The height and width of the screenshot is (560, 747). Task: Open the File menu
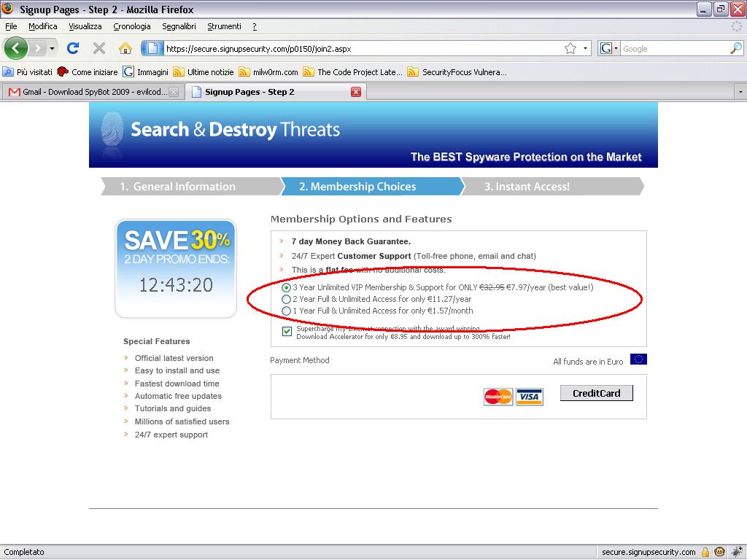11,26
